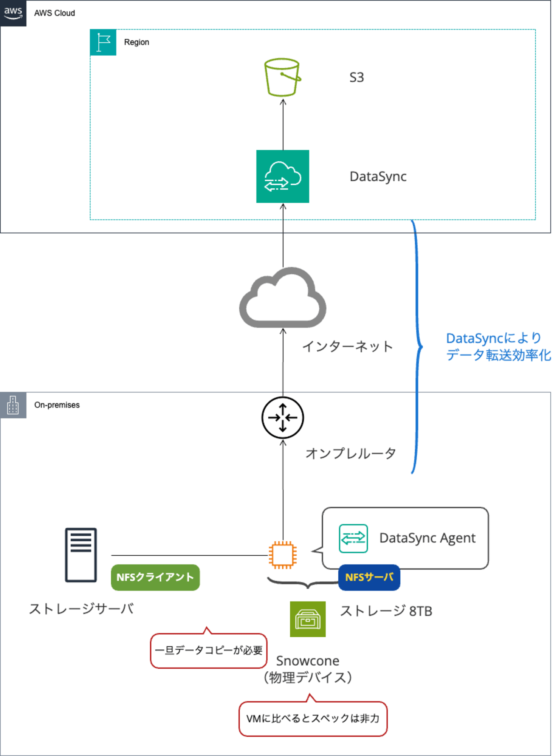This screenshot has width=553, height=756.
Task: Click the DataSync Agent label text
Action: click(428, 538)
